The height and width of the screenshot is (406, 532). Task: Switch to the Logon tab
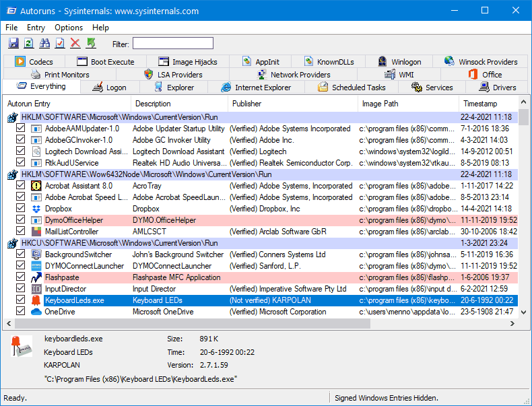[x=110, y=88]
